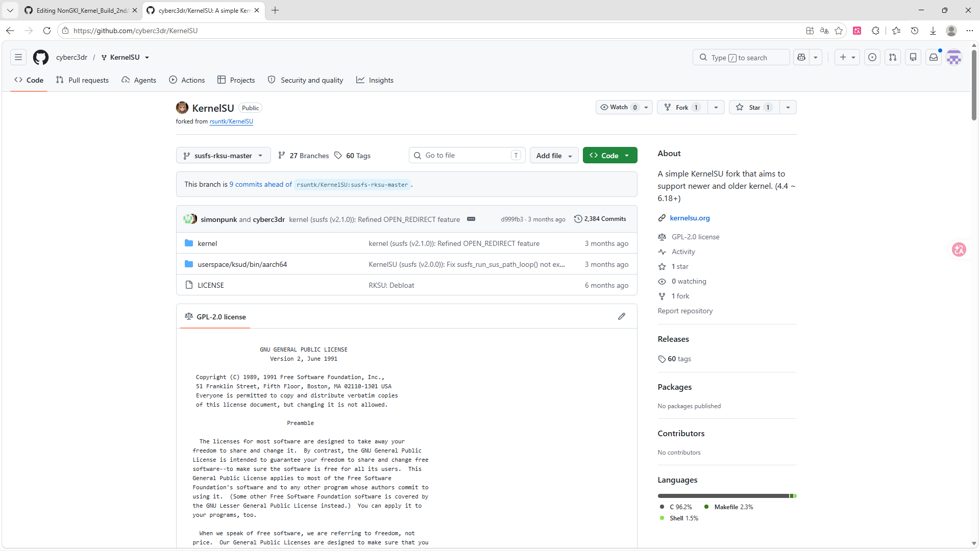Click the browser address bar URL
Screen dimensions: 980x551
pos(135,31)
